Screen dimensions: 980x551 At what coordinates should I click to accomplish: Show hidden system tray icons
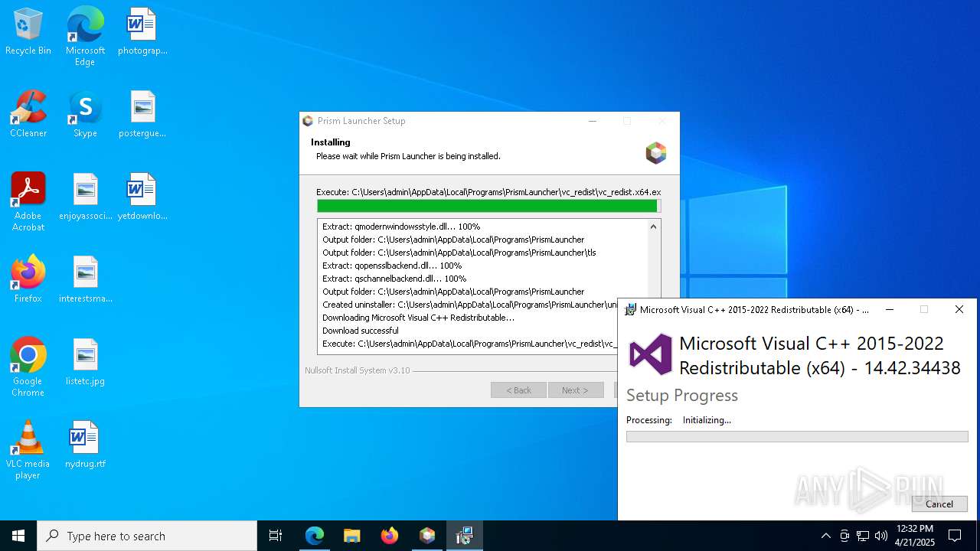coord(825,536)
